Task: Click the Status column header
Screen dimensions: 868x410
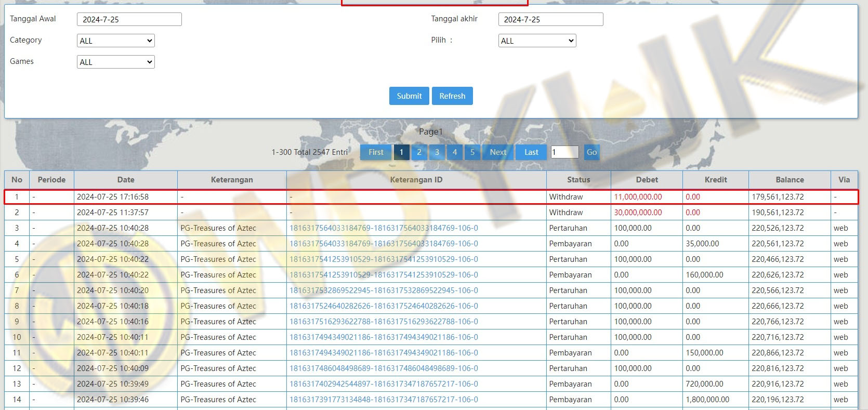Action: (x=578, y=180)
